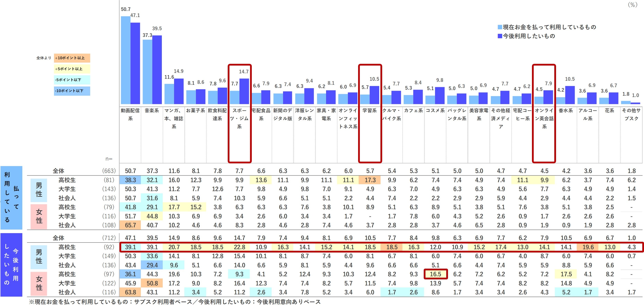644x308 pixels.
Task: Click the blue 29.4 cell
Action: tap(152, 265)
